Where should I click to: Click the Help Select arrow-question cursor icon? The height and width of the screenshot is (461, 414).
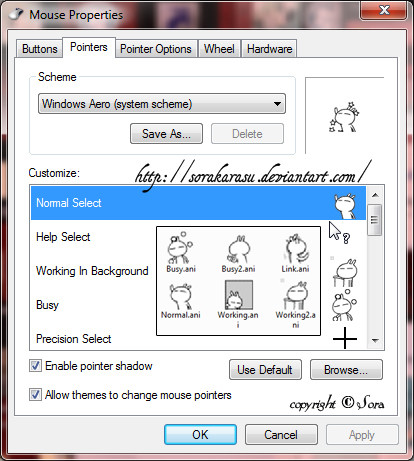tap(339, 233)
